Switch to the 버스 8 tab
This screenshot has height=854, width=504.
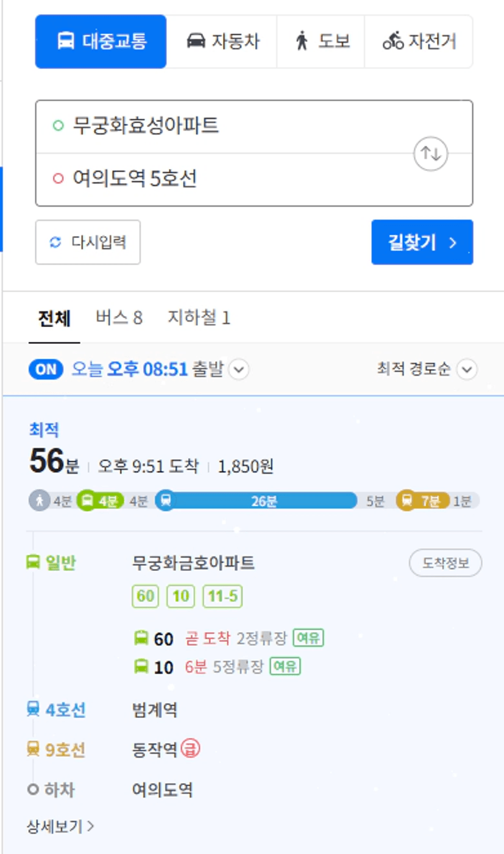[x=119, y=318]
